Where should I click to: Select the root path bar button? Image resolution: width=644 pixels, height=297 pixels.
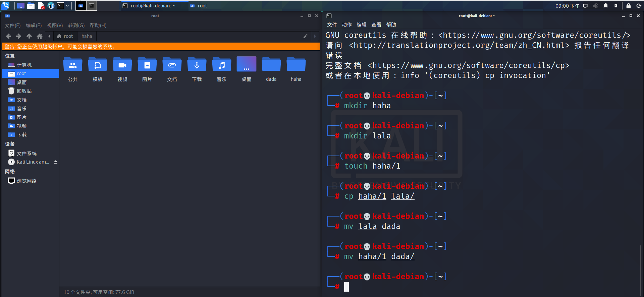tap(65, 36)
